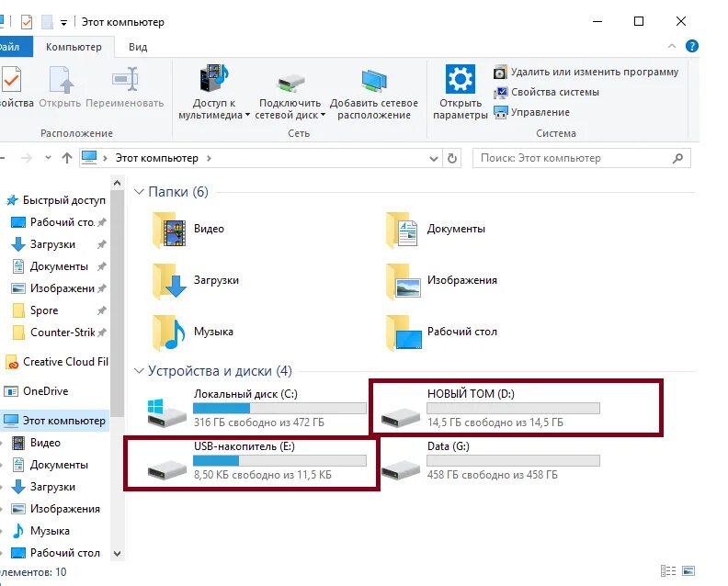Screen dimensions: 728x586
Task: Select Этот компьютер in navigation pane
Action: click(55, 421)
